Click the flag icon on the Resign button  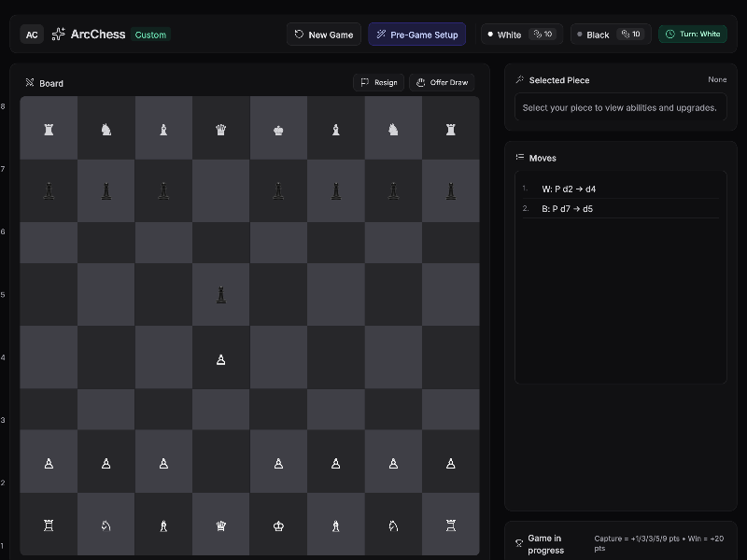[x=364, y=82]
